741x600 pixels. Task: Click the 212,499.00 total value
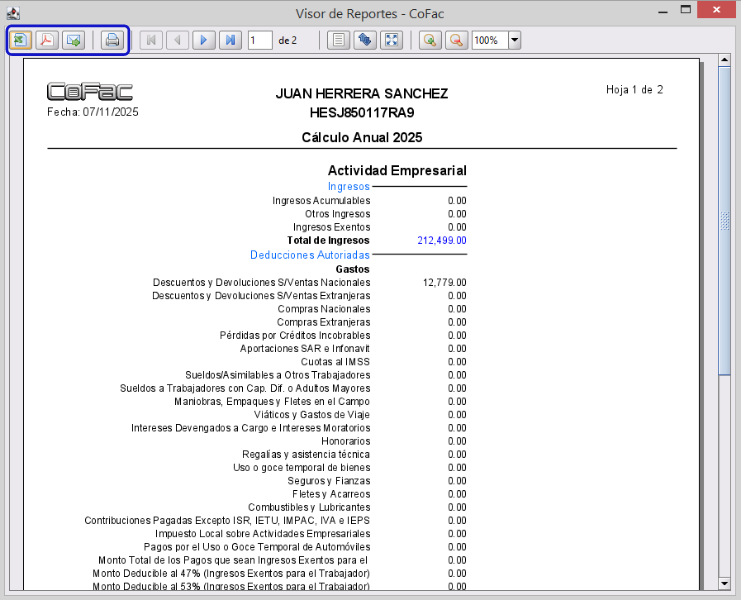pyautogui.click(x=442, y=240)
